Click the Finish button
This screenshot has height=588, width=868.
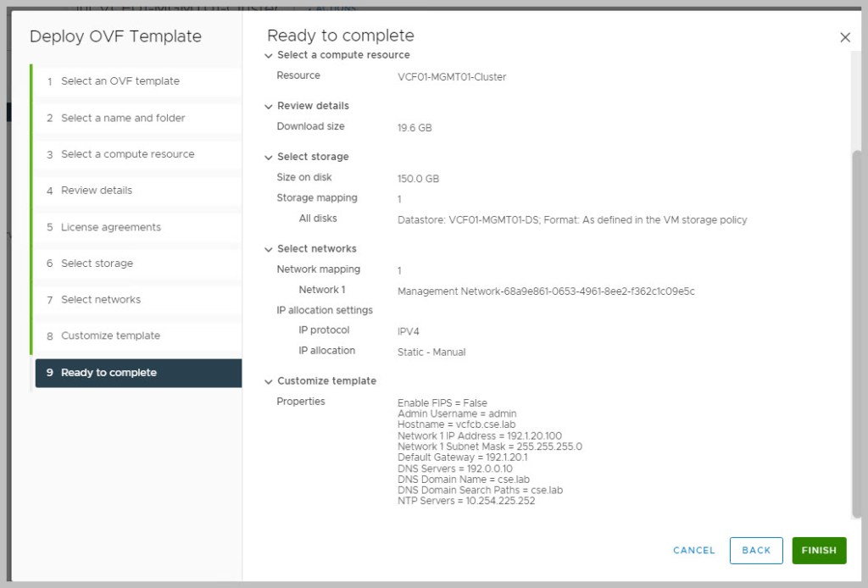tap(818, 551)
